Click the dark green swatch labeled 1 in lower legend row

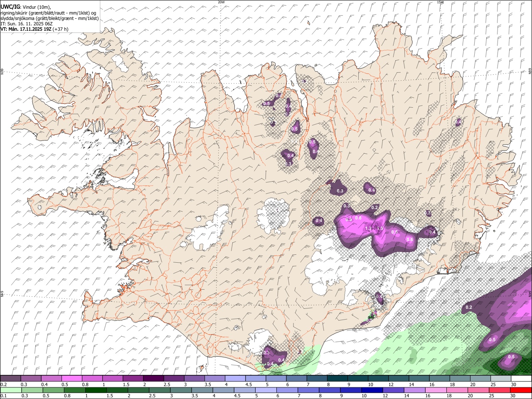coord(96,390)
